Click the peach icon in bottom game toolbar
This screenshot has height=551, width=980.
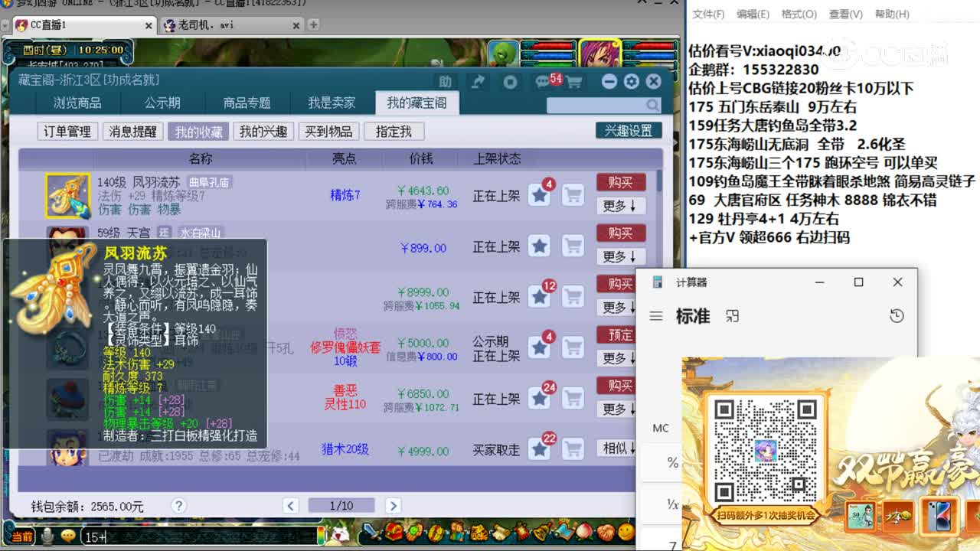pos(584,531)
